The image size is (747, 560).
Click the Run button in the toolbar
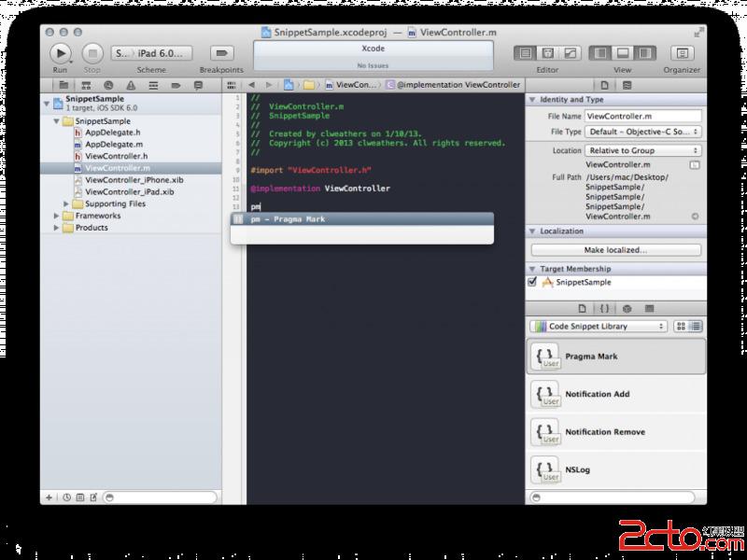60,53
